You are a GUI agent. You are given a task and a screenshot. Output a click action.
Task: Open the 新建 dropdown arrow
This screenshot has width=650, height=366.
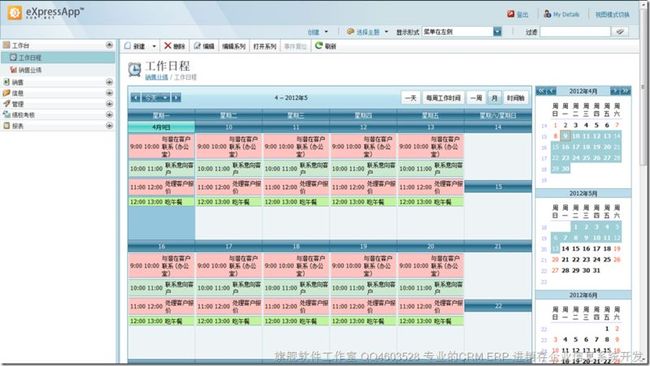coord(154,46)
